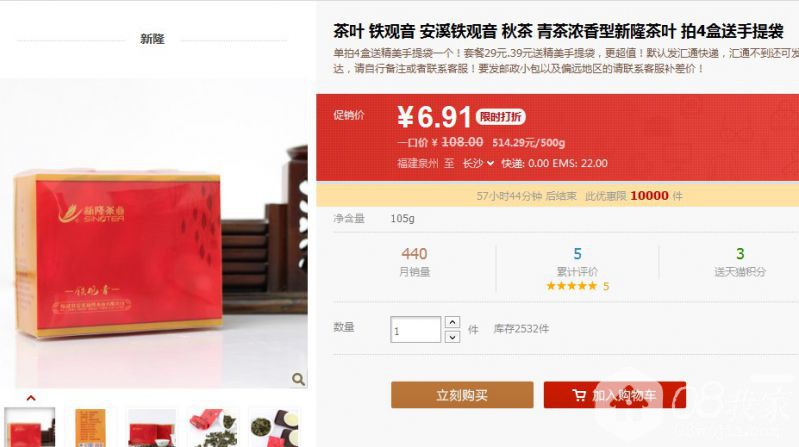The width and height of the screenshot is (799, 447).
Task: Click the five-star rating icons
Action: (571, 286)
